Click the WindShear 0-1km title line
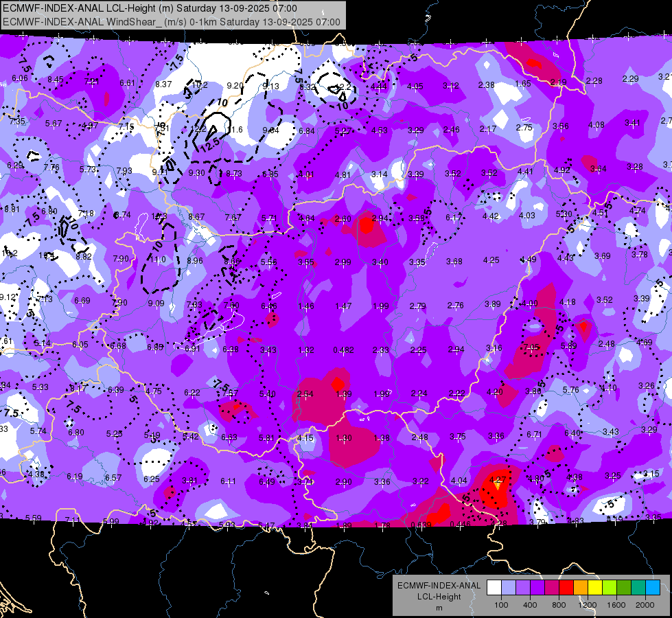The height and width of the screenshot is (618, 672). 172,22
